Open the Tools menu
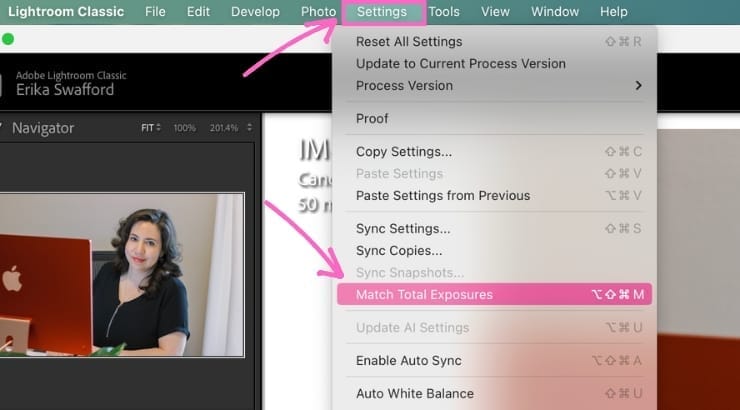The image size is (740, 410). [444, 12]
